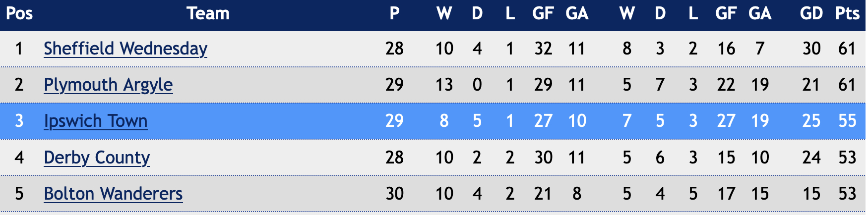Click position number 1 in the table

(x=19, y=49)
